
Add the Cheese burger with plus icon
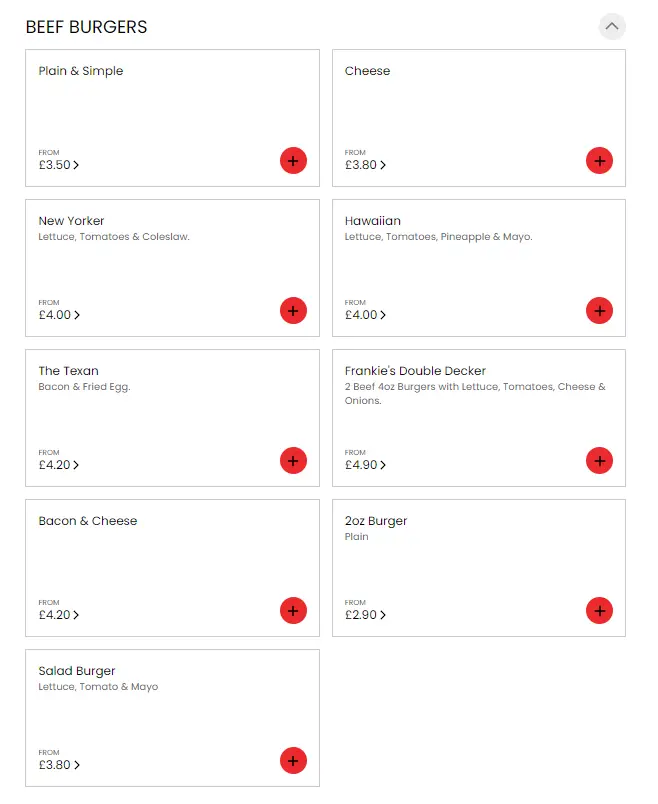pos(599,161)
